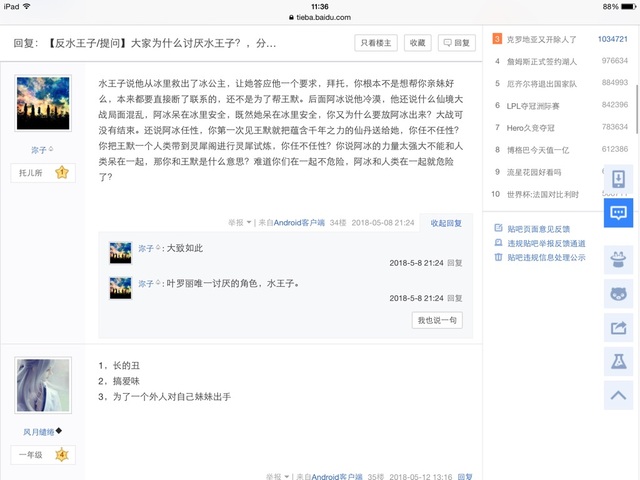Collapse replies with 收起回复

pyautogui.click(x=446, y=222)
